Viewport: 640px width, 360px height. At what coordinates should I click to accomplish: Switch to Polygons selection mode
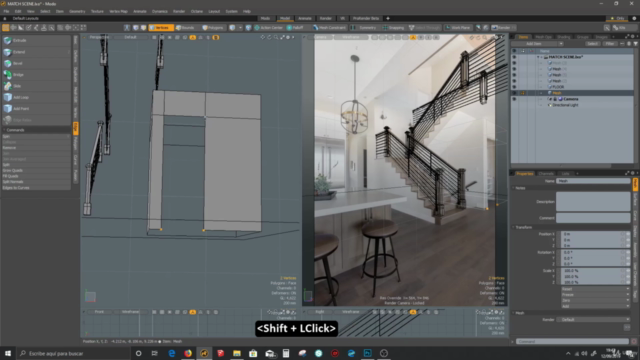point(213,28)
